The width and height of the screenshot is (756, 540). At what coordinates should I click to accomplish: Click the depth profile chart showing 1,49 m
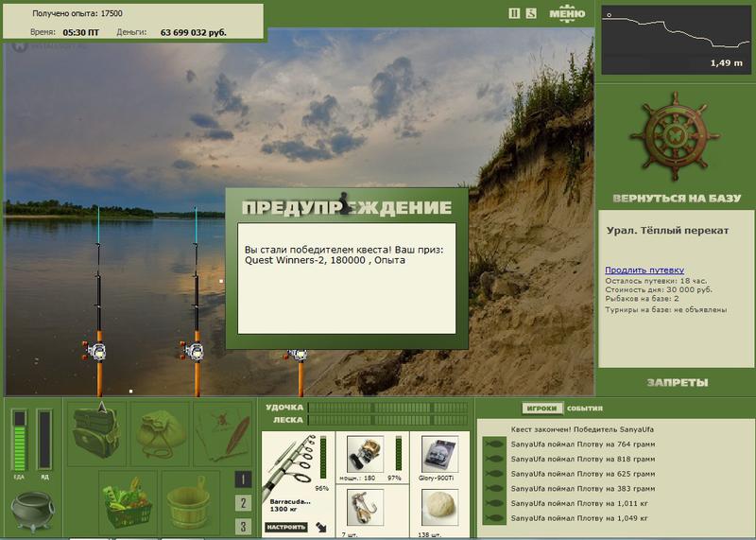675,40
